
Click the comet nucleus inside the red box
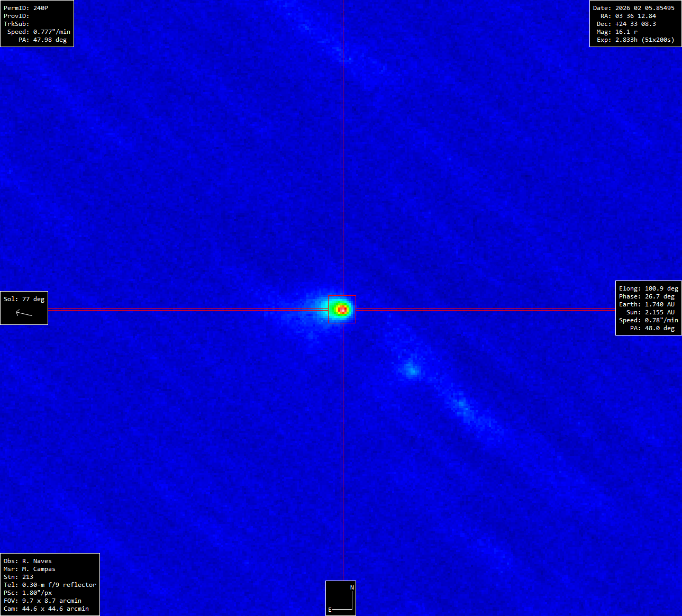click(342, 309)
